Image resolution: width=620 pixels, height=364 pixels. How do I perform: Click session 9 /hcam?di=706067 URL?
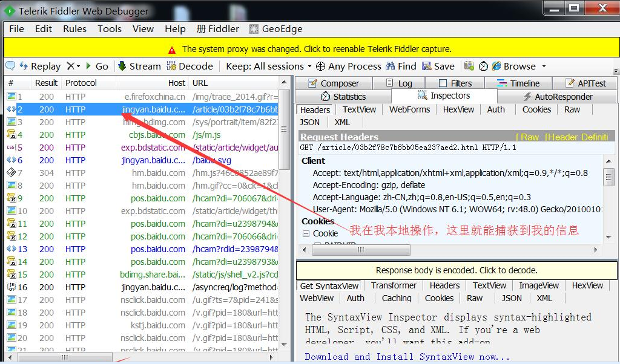[236, 198]
